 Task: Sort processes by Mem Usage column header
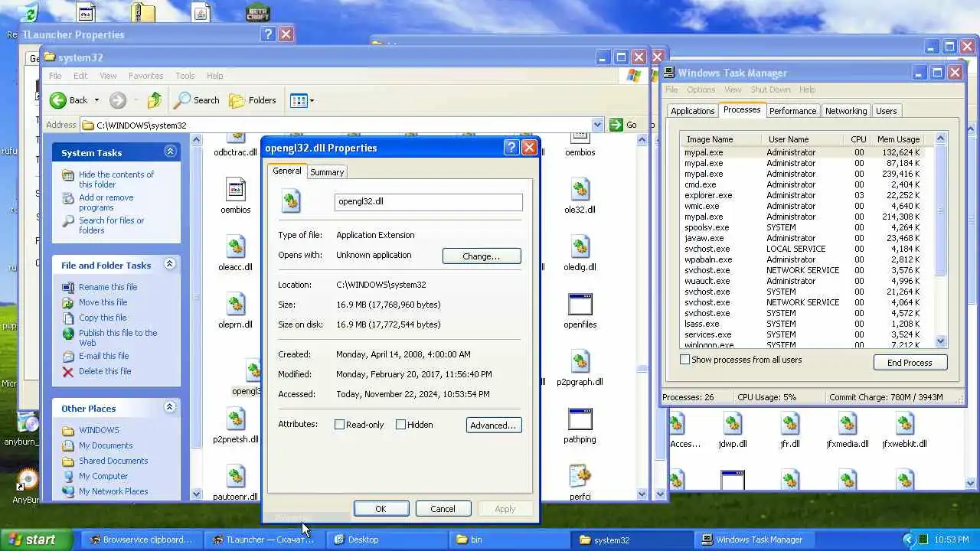click(x=898, y=139)
